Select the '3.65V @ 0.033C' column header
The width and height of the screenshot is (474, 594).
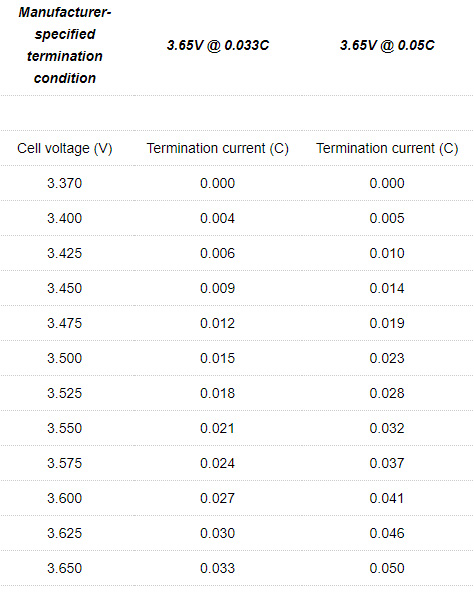tap(218, 45)
